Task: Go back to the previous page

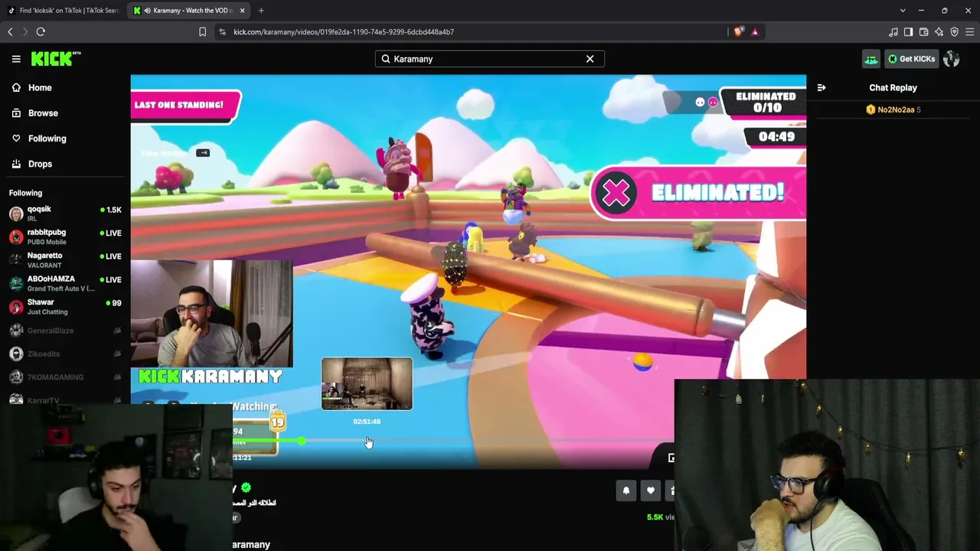Action: [10, 31]
